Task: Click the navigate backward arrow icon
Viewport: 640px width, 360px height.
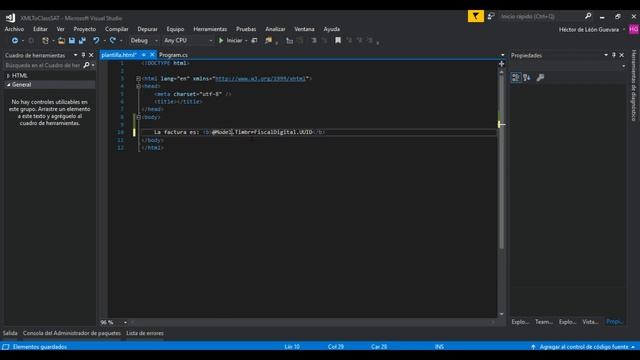Action: coord(15,40)
